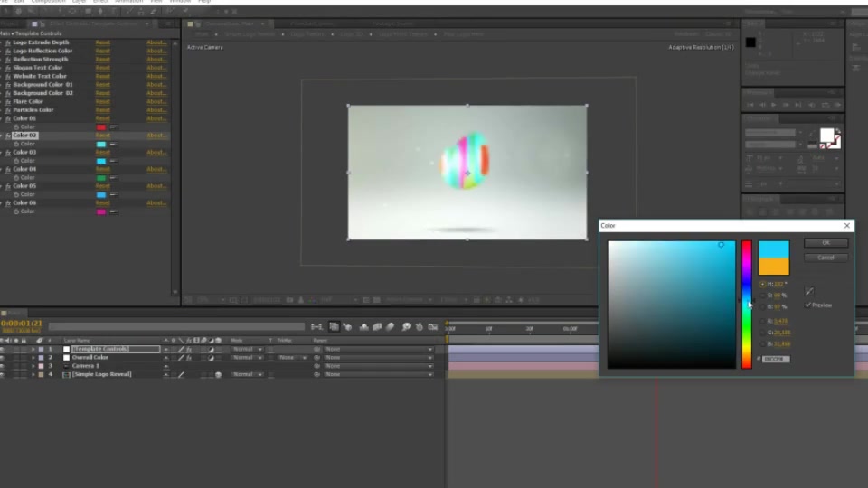868x488 pixels.
Task: Open the Brainstorm icon in timeline
Action: pyautogui.click(x=406, y=327)
